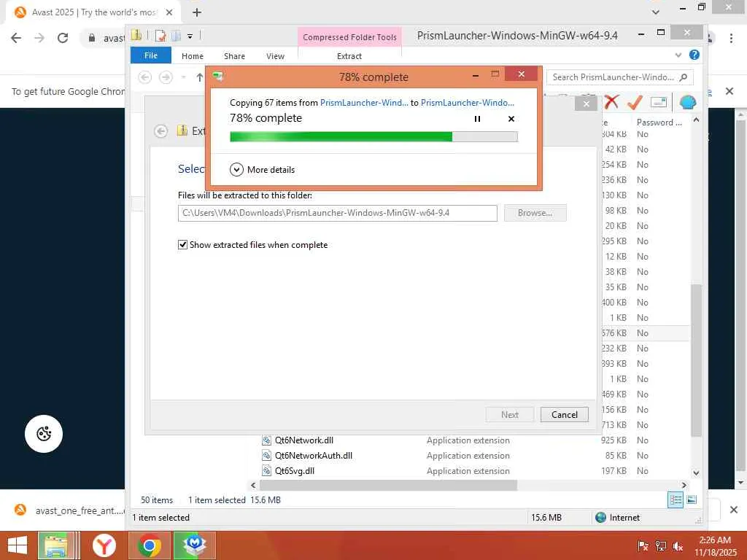This screenshot has width=747, height=560.
Task: Click the Next button in wizard
Action: [x=510, y=415]
